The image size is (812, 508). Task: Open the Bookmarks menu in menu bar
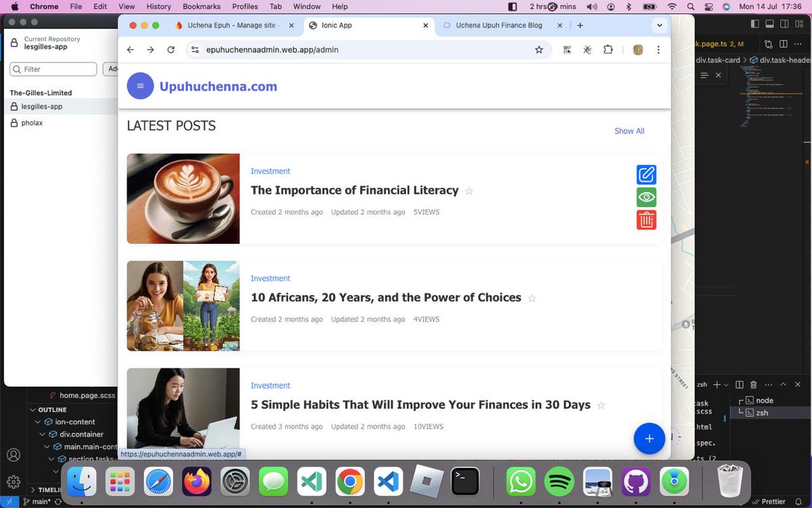click(x=202, y=6)
